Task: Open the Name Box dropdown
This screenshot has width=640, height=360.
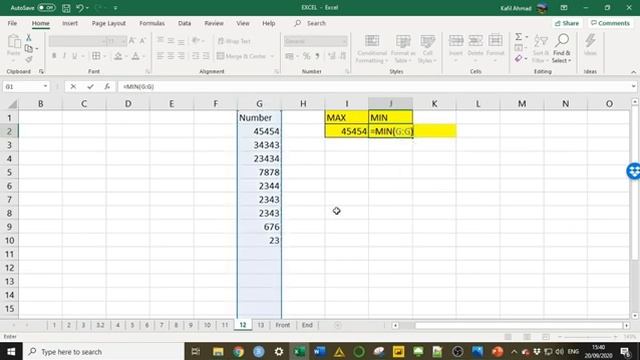Action: [x=45, y=87]
